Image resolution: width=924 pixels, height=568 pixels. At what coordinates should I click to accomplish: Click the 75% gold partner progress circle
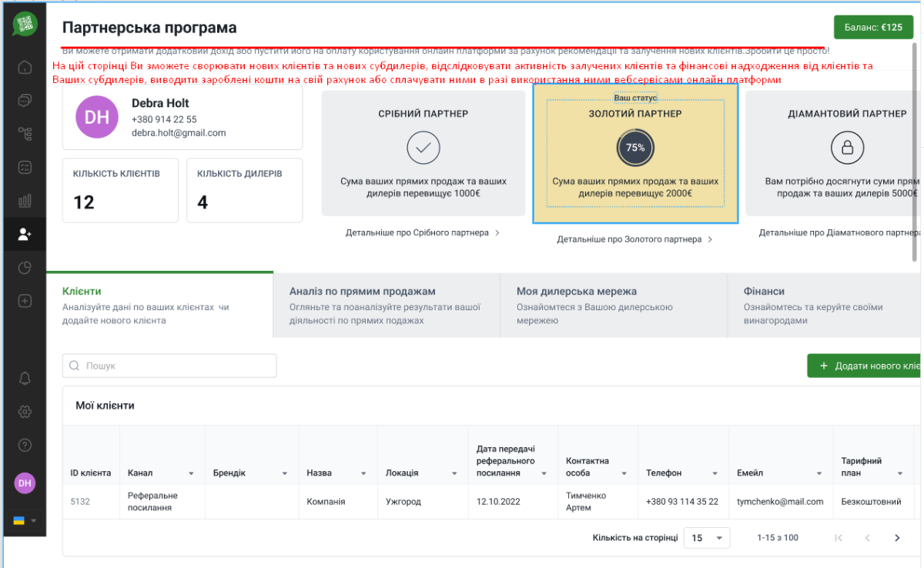pyautogui.click(x=635, y=148)
